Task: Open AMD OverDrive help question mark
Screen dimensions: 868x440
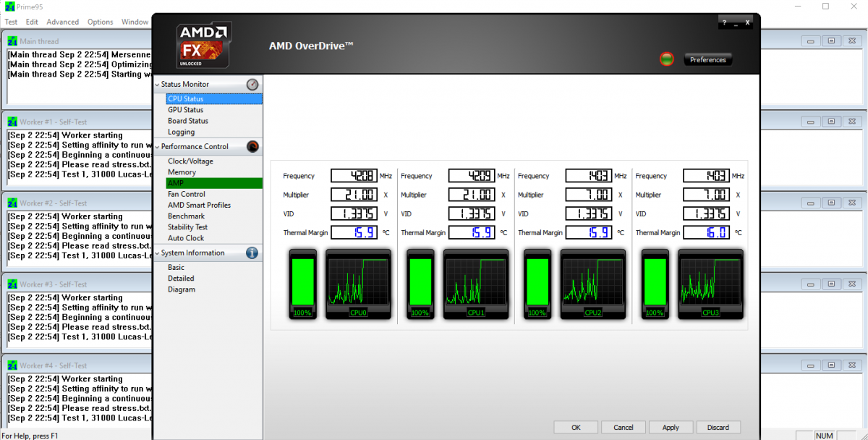Action: (x=724, y=23)
